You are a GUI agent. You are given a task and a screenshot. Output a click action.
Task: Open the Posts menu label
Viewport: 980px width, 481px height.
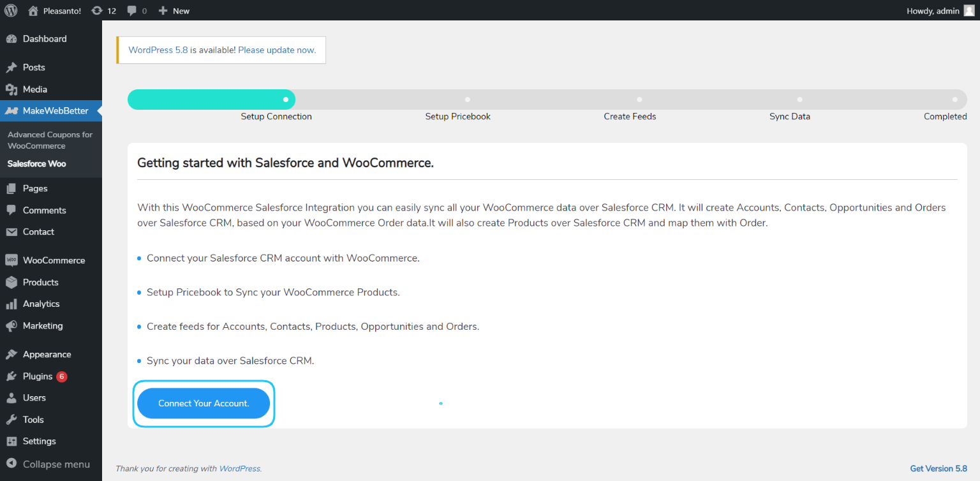(x=34, y=67)
